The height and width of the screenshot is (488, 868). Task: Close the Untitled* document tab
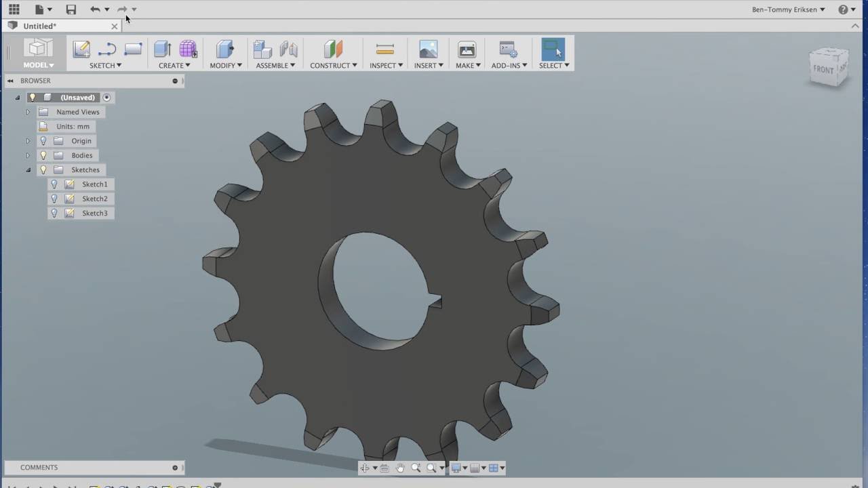pyautogui.click(x=114, y=26)
